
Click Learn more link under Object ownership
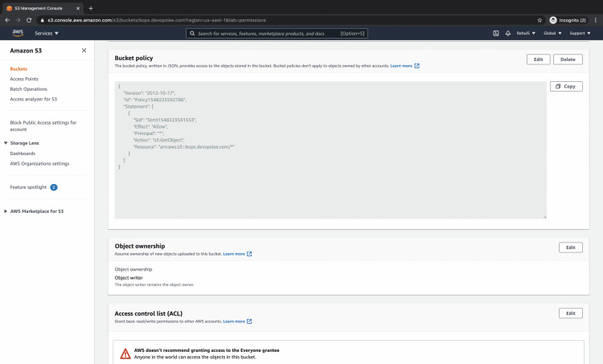[237, 253]
